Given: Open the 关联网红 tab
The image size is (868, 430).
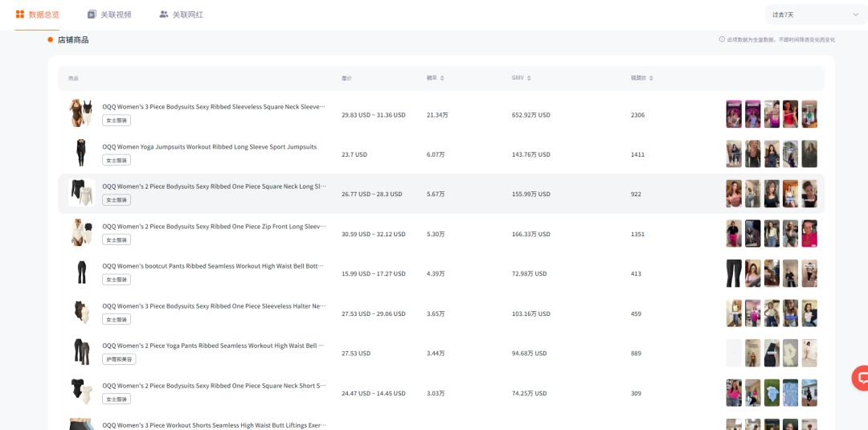Looking at the screenshot, I should point(181,15).
